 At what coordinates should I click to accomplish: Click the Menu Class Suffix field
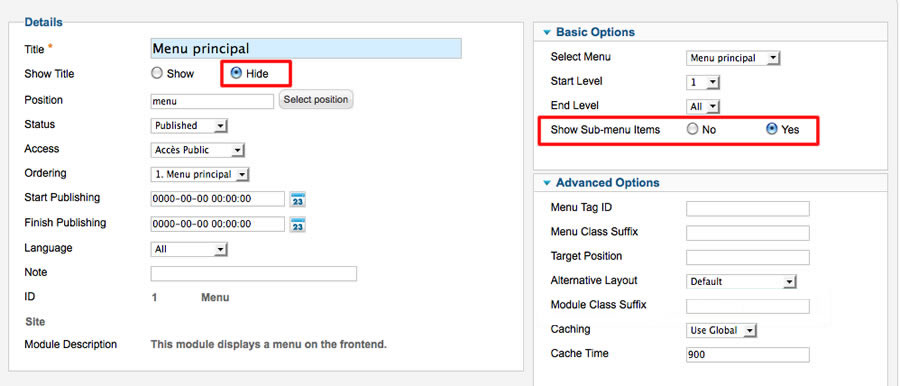click(x=748, y=233)
